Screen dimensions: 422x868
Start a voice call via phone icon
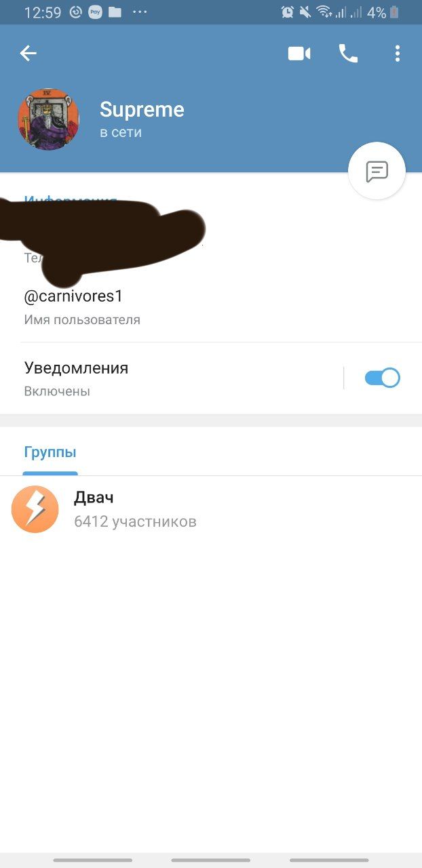348,54
